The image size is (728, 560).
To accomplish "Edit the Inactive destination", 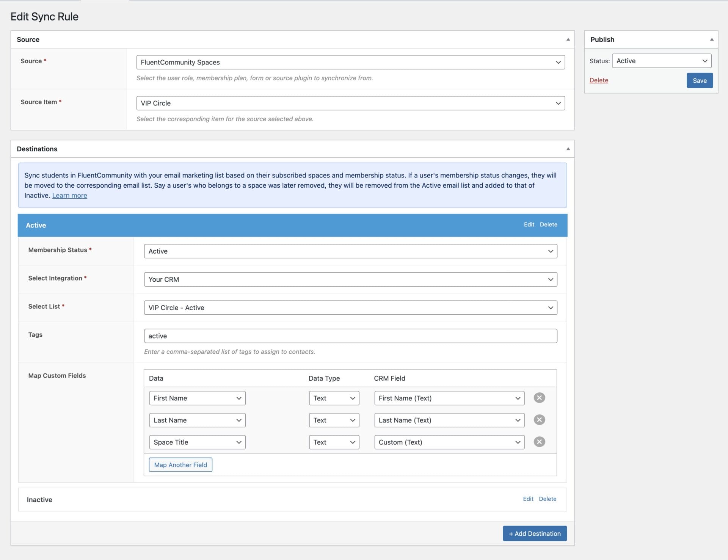I will point(528,499).
